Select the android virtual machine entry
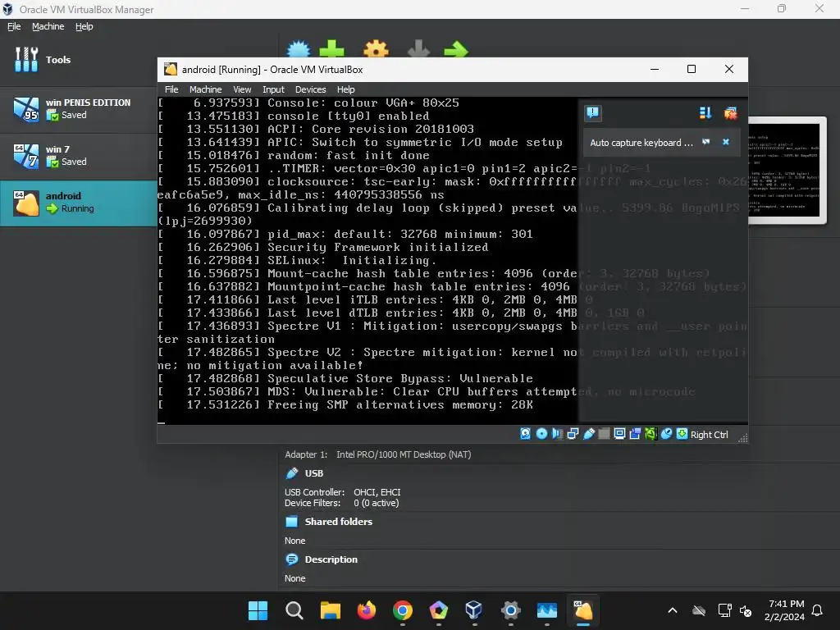Viewport: 840px width, 630px height. coord(79,203)
